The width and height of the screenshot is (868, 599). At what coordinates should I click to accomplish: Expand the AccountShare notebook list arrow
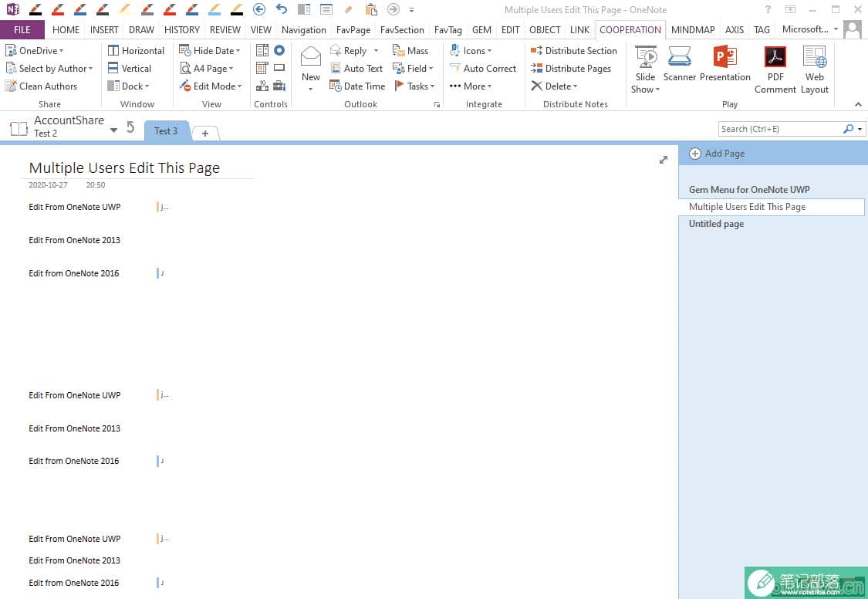coord(113,130)
